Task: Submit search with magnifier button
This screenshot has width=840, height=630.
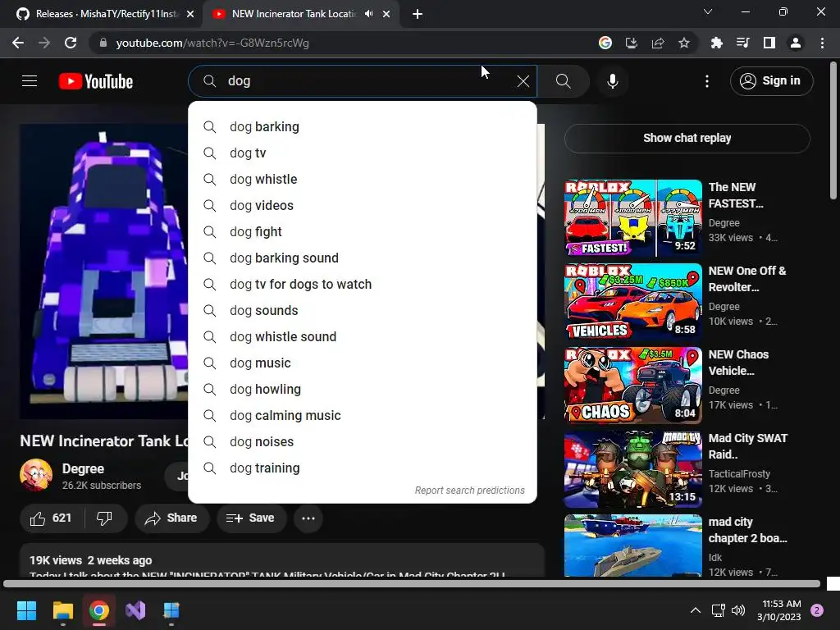Action: (563, 81)
